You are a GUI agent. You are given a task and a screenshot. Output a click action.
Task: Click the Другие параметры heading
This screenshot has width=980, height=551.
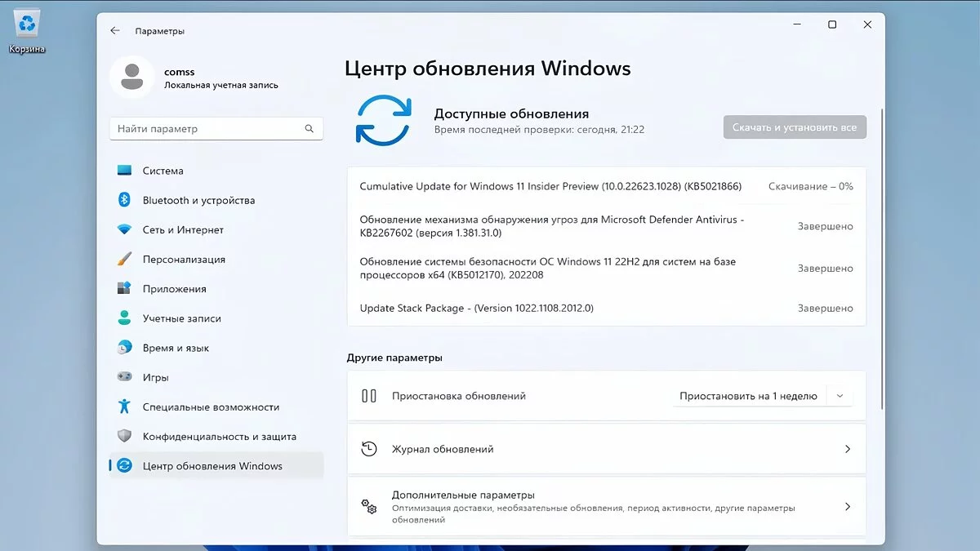[x=394, y=358]
